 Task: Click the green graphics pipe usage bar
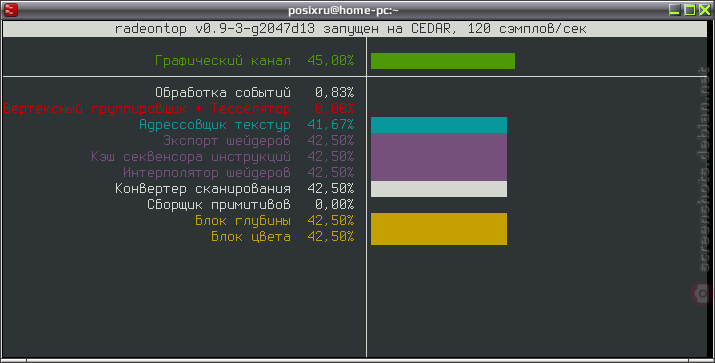(443, 61)
